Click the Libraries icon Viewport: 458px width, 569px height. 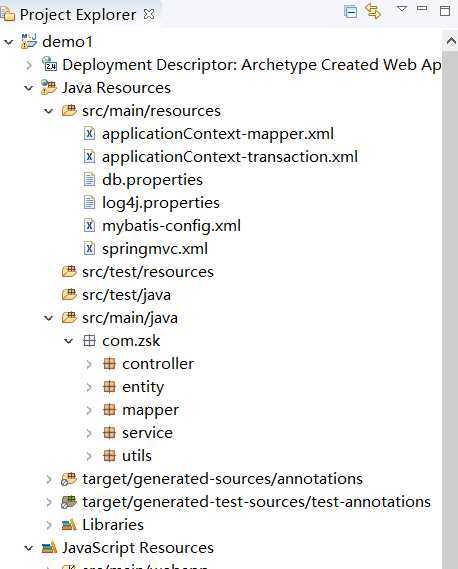click(69, 525)
